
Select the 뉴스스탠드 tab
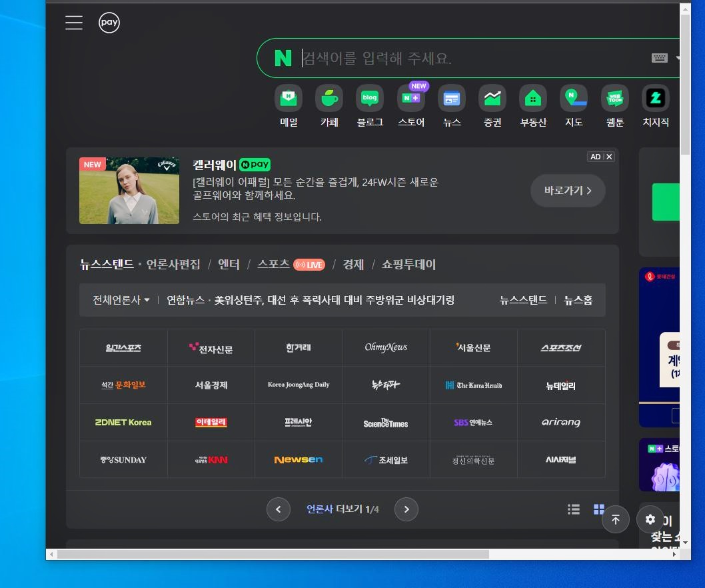click(107, 264)
